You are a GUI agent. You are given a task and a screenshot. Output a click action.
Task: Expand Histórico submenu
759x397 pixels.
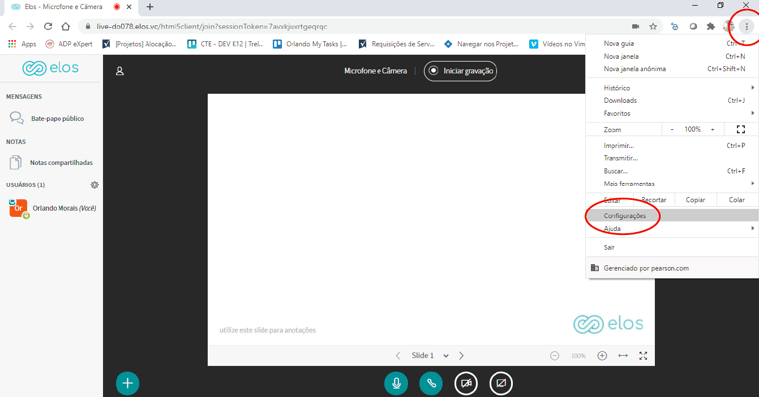(x=672, y=88)
